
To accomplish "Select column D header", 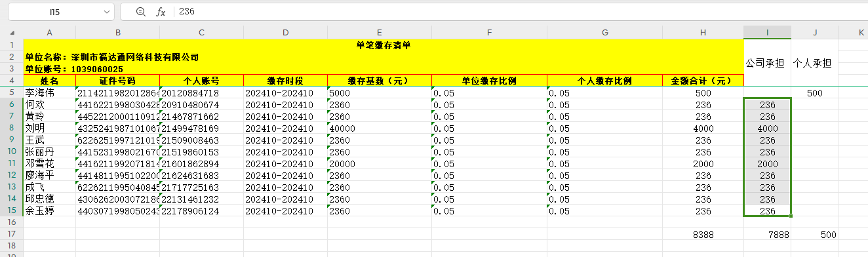I will 285,32.
